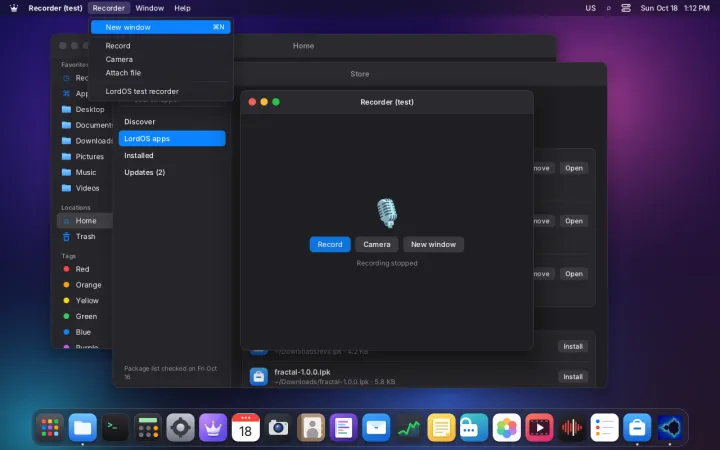
Task: Select the Home location in the Files sidebar
Action: click(85, 221)
